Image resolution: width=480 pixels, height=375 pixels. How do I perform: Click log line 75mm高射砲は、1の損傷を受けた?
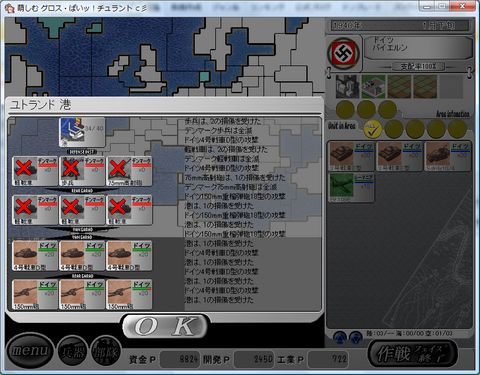click(x=235, y=177)
